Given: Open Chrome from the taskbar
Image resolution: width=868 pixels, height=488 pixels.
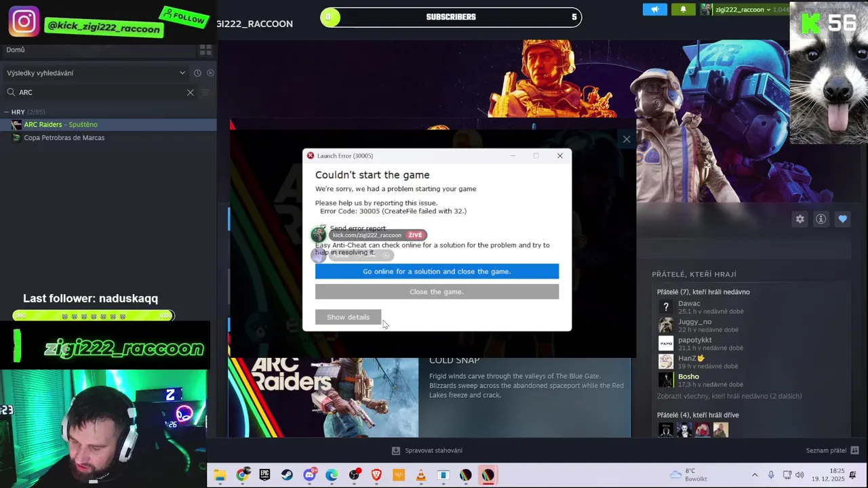Looking at the screenshot, I should pyautogui.click(x=242, y=475).
